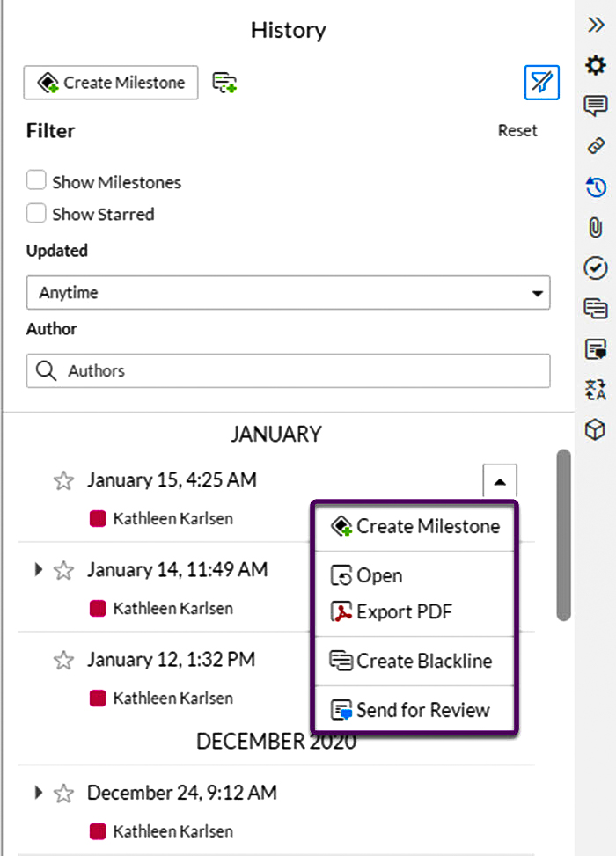Open the translate icon in sidebar
The height and width of the screenshot is (856, 616).
tap(595, 390)
